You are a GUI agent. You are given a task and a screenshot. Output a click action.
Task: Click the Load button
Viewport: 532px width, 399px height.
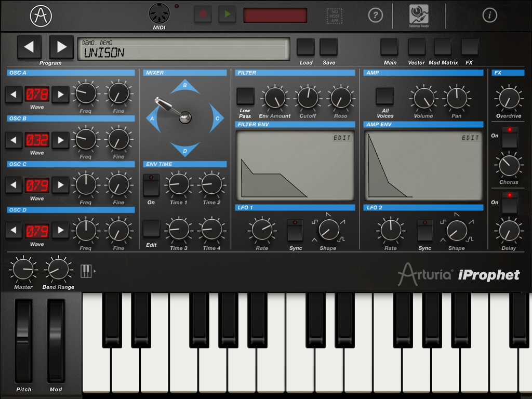(305, 47)
